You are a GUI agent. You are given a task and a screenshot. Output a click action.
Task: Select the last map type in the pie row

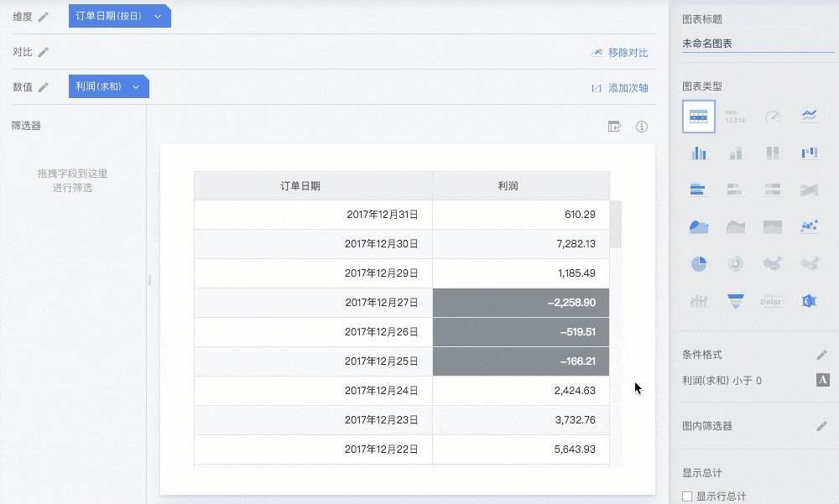809,263
